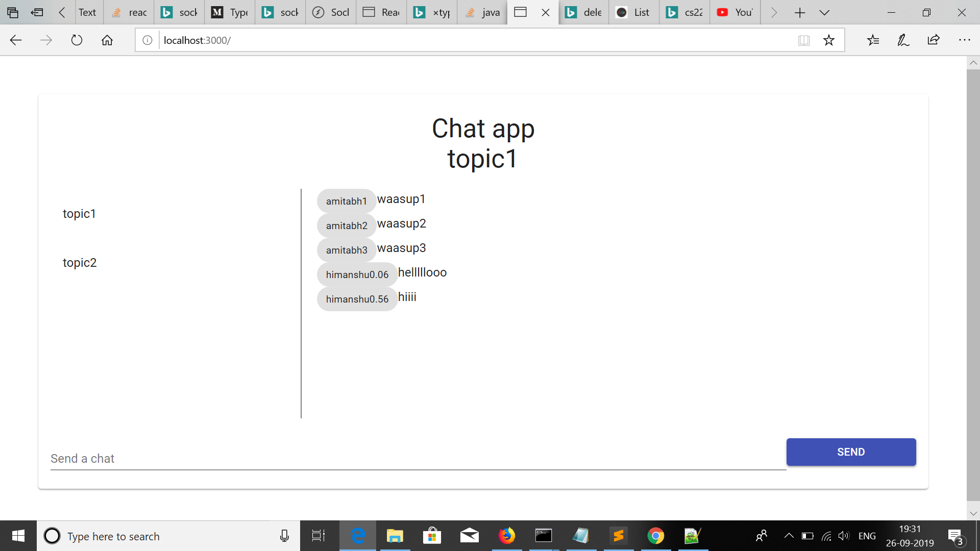The image size is (980, 551).
Task: Open Settings and more ellipsis menu
Action: point(964,40)
